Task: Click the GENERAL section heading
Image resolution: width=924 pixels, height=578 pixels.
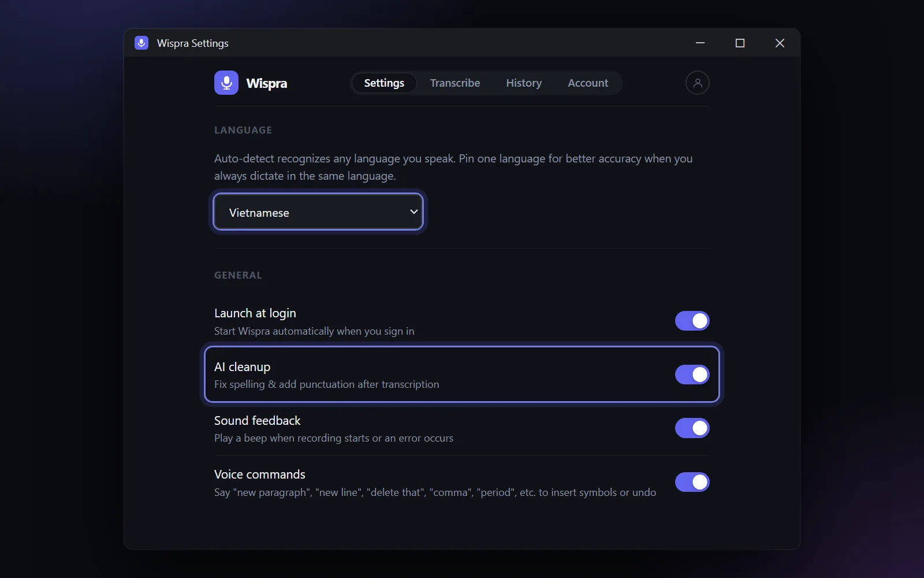Action: pos(238,275)
